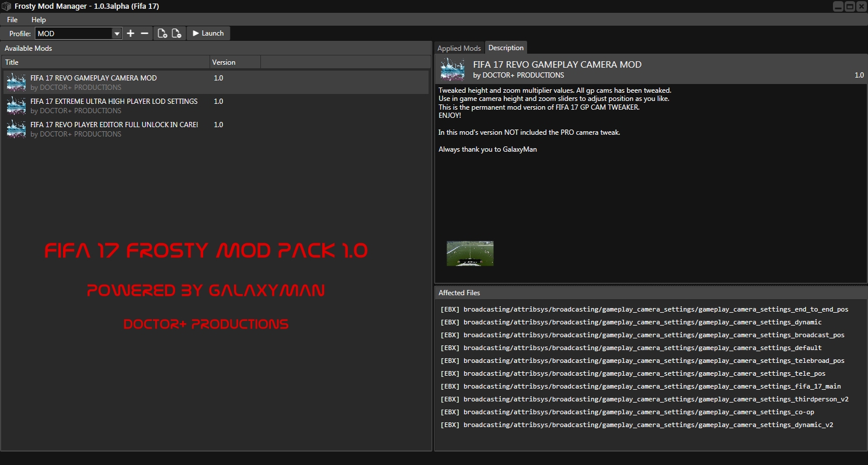Click the EXTREME ULTRA HIGH PLAYER LOD icon
Viewport: 868px width, 465px height.
[16, 106]
